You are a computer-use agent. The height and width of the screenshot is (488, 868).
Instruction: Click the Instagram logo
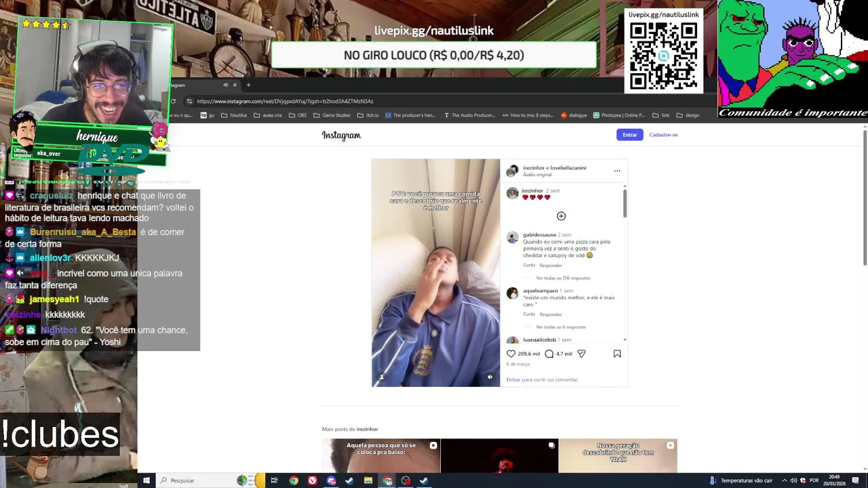pos(341,136)
